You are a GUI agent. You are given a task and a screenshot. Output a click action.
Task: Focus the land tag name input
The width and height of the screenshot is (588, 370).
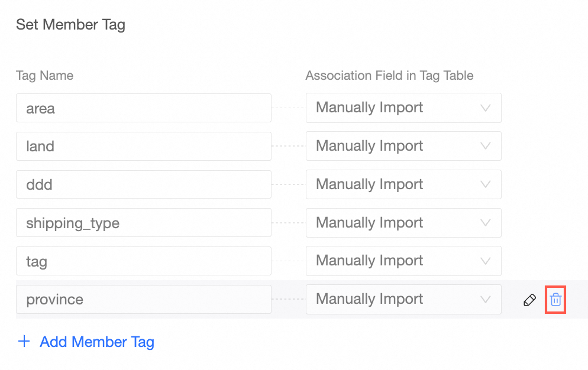coord(143,146)
